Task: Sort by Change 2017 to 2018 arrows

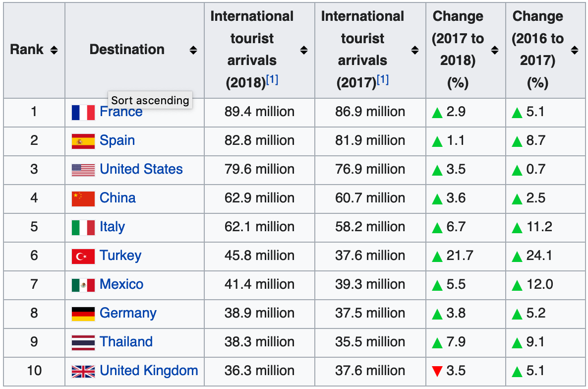Action: [494, 50]
